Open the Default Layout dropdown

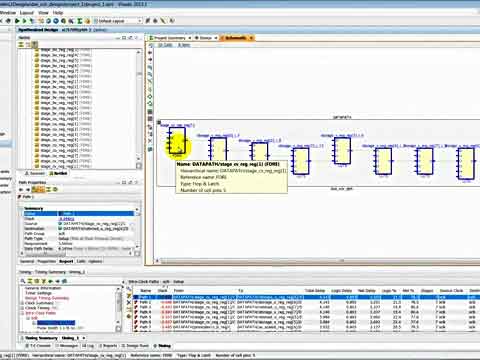coord(118,21)
